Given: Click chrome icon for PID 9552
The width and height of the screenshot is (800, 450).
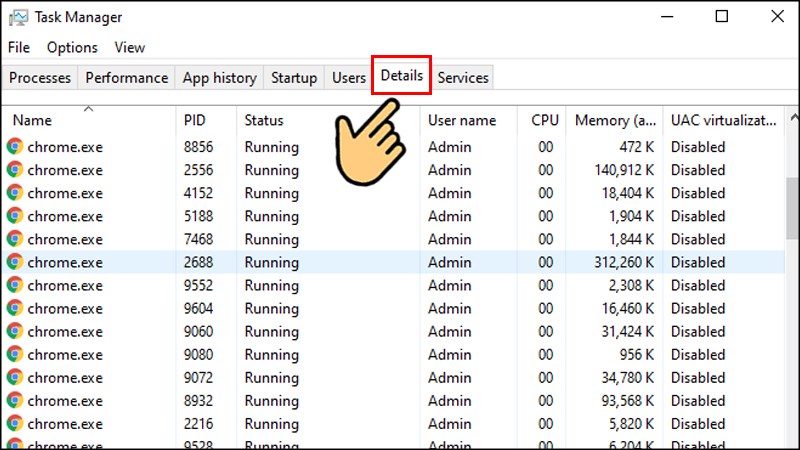Looking at the screenshot, I should 15,285.
